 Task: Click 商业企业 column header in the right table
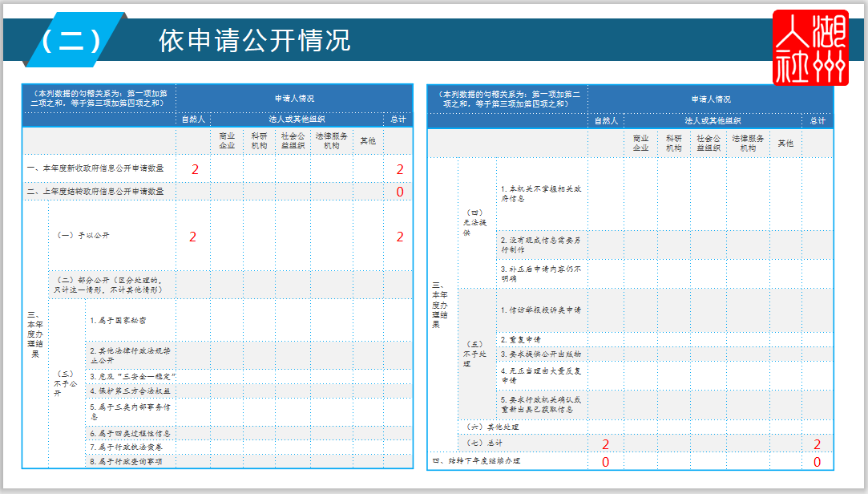pyautogui.click(x=640, y=143)
